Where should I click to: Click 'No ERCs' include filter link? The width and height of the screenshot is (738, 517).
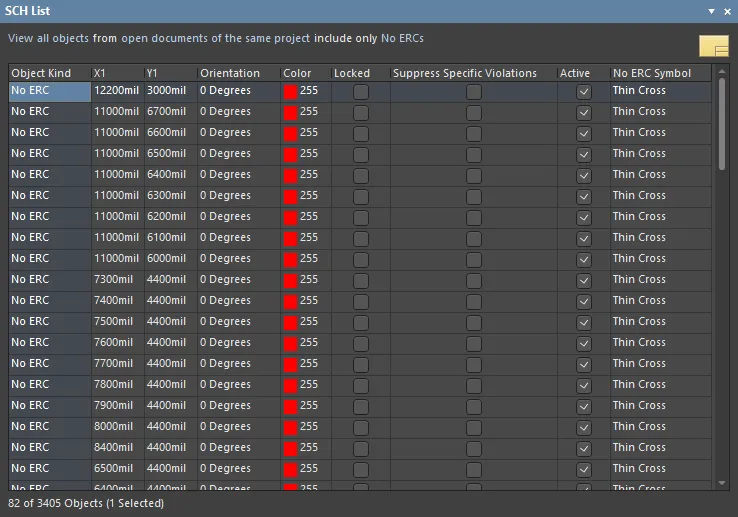tap(402, 38)
